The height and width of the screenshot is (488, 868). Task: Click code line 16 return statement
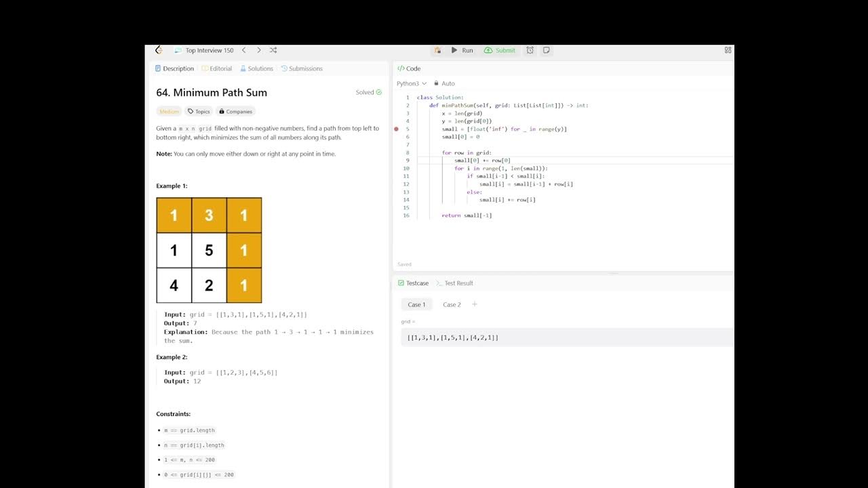467,216
